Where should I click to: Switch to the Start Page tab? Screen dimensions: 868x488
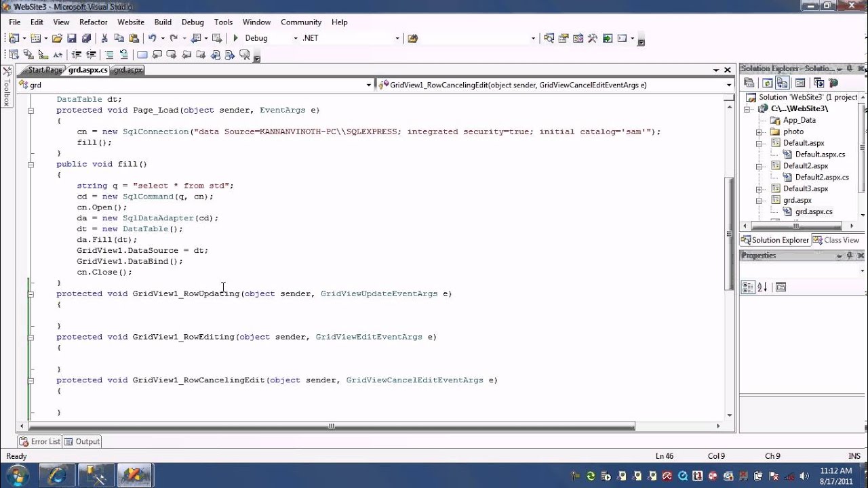point(45,70)
